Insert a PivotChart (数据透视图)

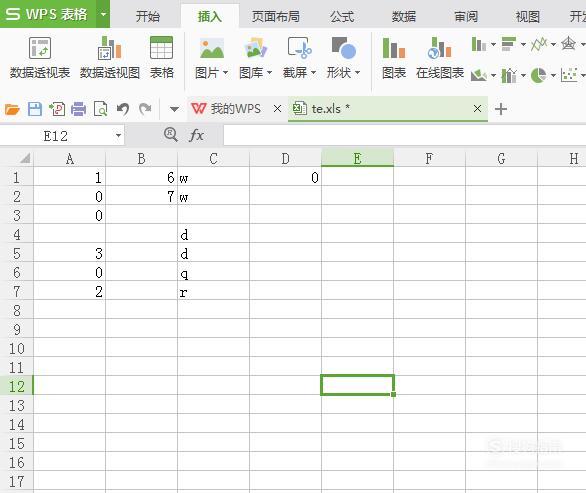point(110,57)
